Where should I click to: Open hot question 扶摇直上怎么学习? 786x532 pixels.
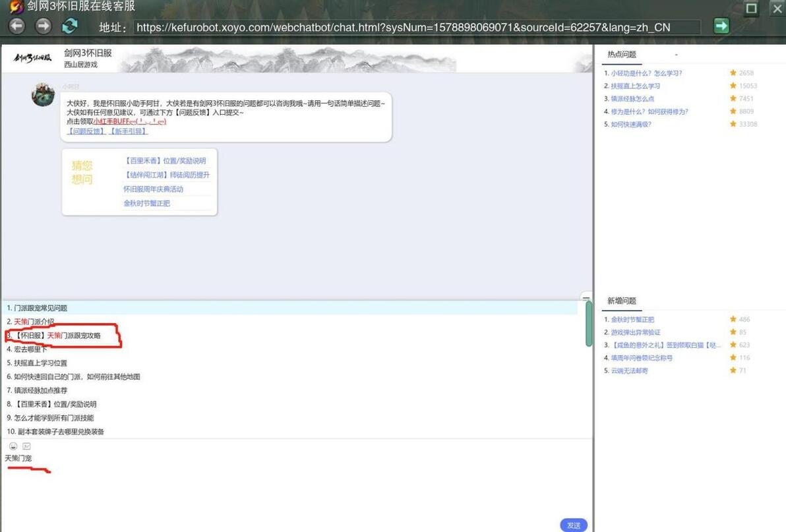[x=635, y=86]
